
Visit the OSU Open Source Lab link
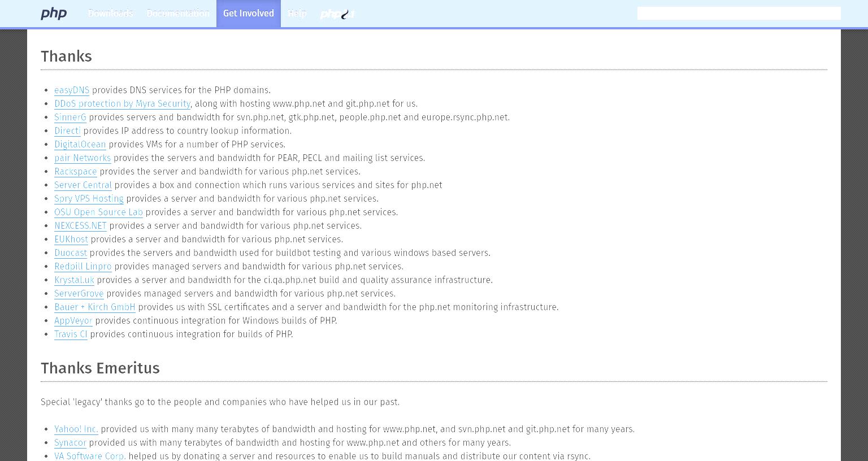98,212
